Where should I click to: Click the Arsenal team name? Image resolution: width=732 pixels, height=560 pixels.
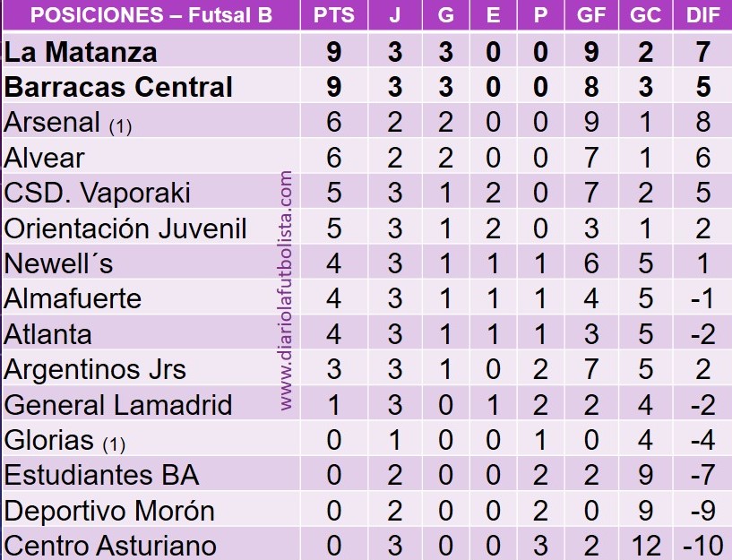[54, 122]
